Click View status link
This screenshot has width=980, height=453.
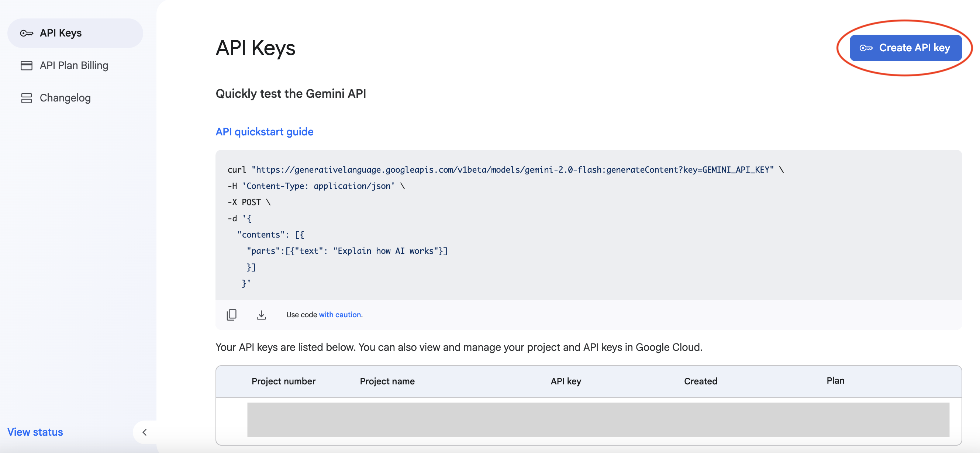[35, 432]
